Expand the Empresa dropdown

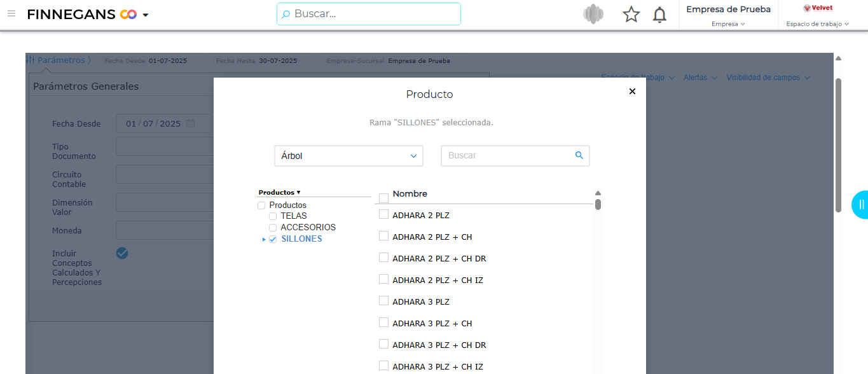(728, 24)
